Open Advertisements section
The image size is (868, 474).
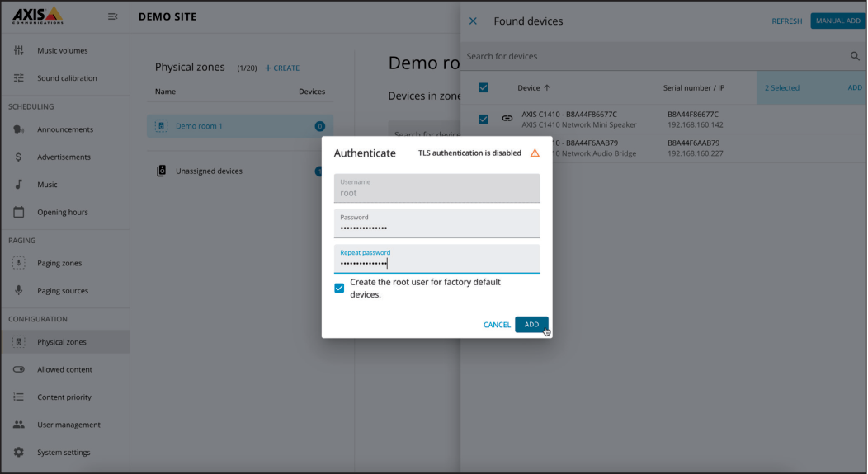[x=65, y=157]
